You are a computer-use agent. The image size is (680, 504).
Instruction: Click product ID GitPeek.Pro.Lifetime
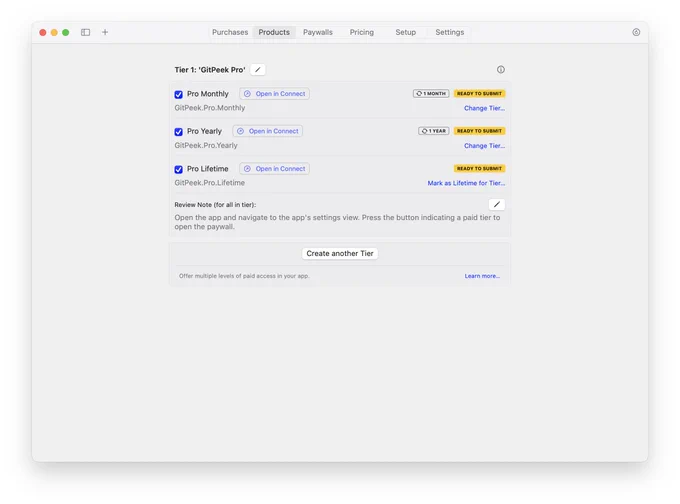[x=209, y=183]
